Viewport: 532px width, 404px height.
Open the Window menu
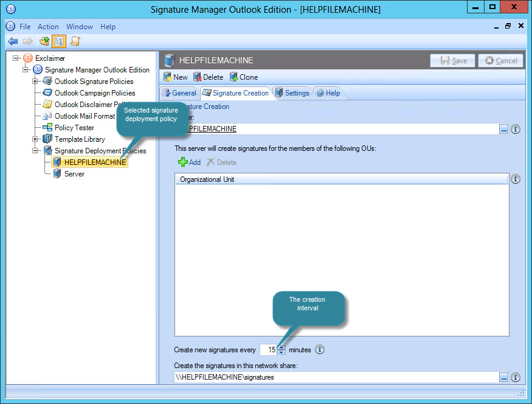click(80, 27)
